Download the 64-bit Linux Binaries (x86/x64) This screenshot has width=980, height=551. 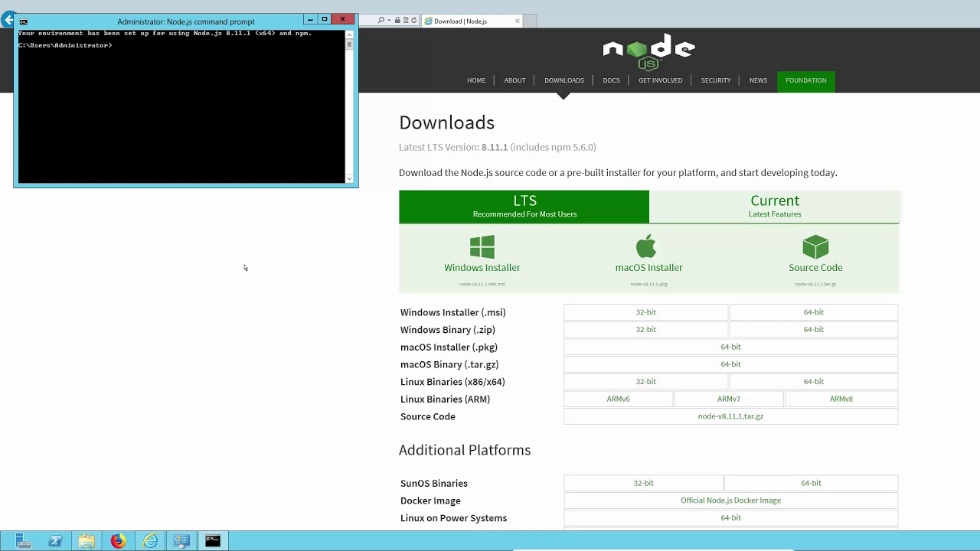813,382
